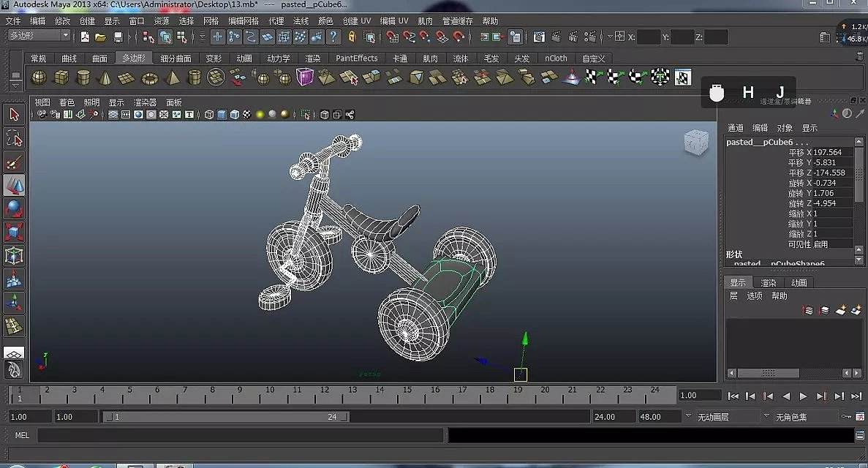Image resolution: width=868 pixels, height=468 pixels.
Task: Open the 编辑网格 menu
Action: coord(244,21)
